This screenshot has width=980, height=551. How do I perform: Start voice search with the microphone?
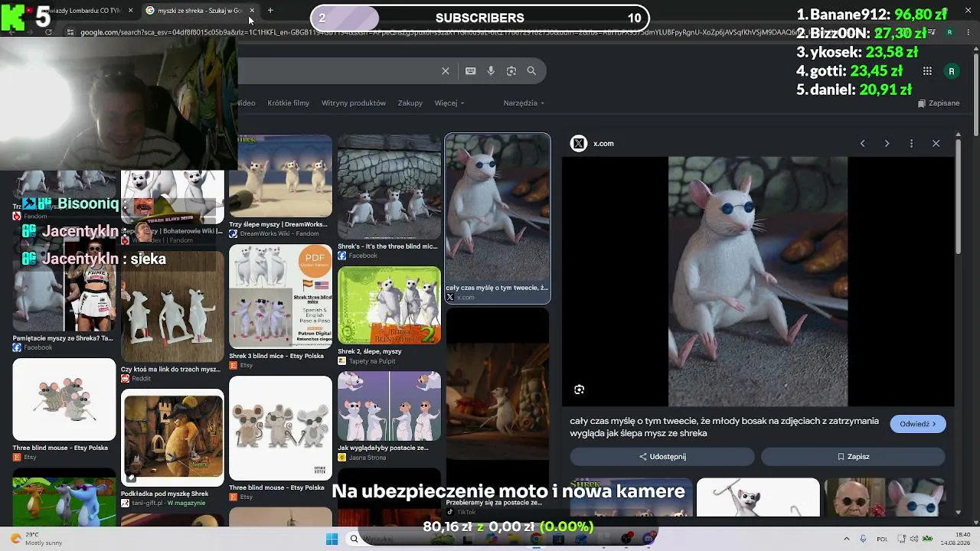point(491,71)
